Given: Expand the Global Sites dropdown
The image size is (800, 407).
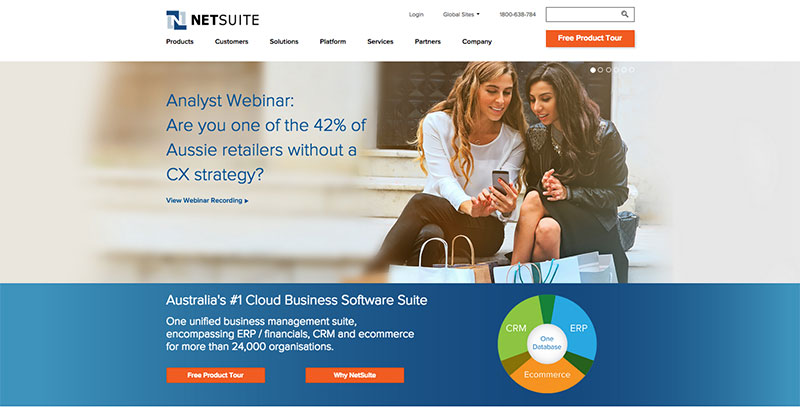Looking at the screenshot, I should click(x=461, y=14).
